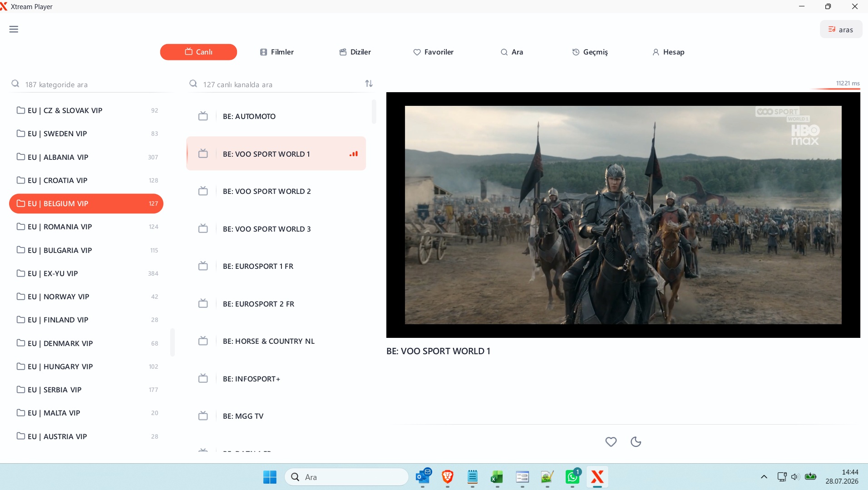Screen dimensions: 868x490
Task: Click the folder icon of EU | MALTA VIP
Action: [x=21, y=413]
